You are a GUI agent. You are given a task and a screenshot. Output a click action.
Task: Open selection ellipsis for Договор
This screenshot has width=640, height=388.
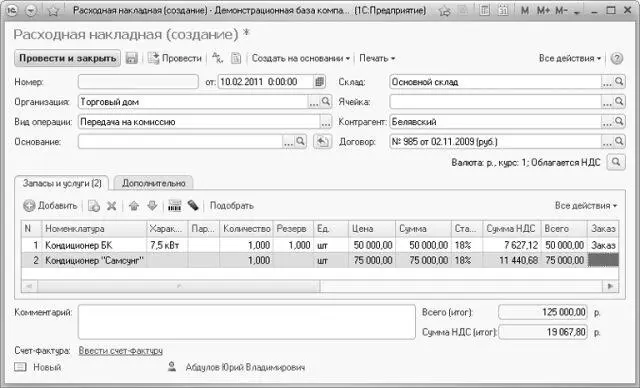(607, 142)
